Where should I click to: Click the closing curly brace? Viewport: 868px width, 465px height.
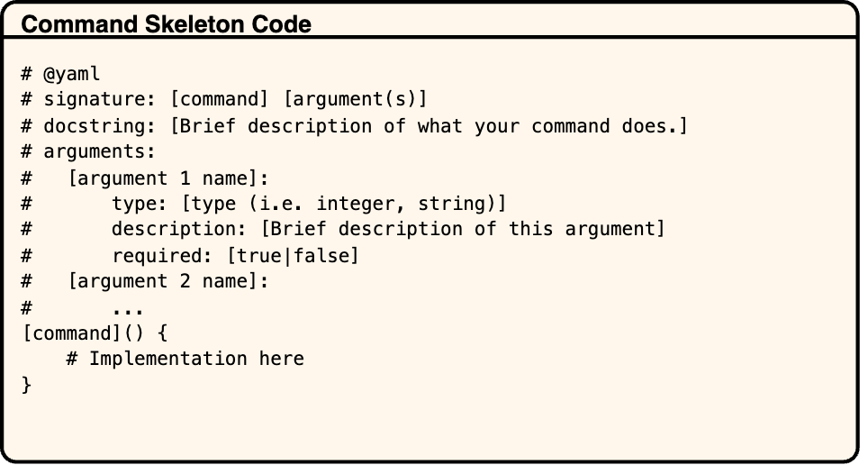pyautogui.click(x=27, y=384)
